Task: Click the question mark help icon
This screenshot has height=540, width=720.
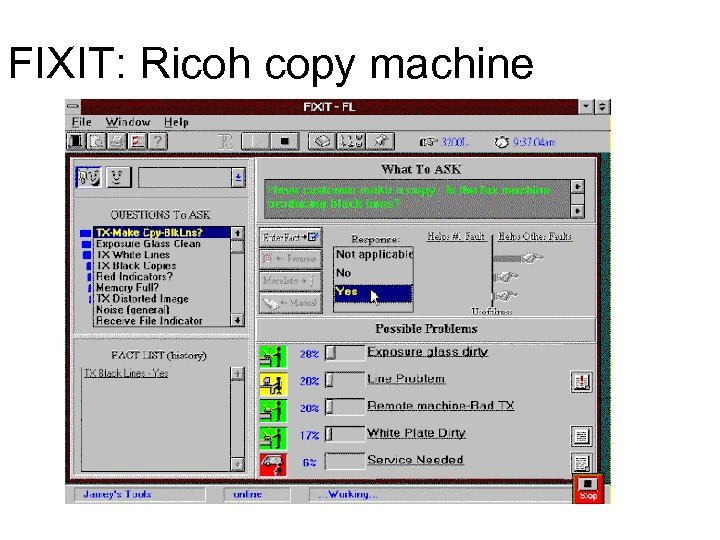Action: 158,141
